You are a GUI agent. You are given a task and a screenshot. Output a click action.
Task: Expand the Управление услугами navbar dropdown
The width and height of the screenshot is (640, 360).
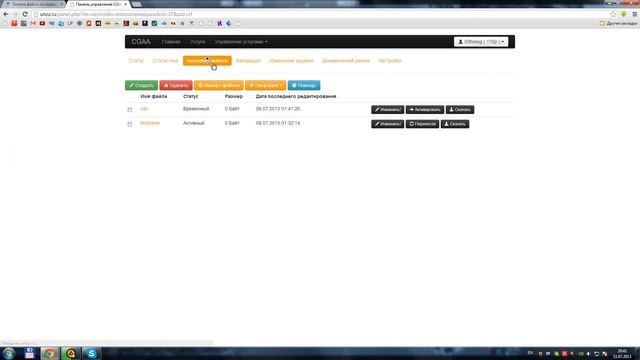(241, 42)
